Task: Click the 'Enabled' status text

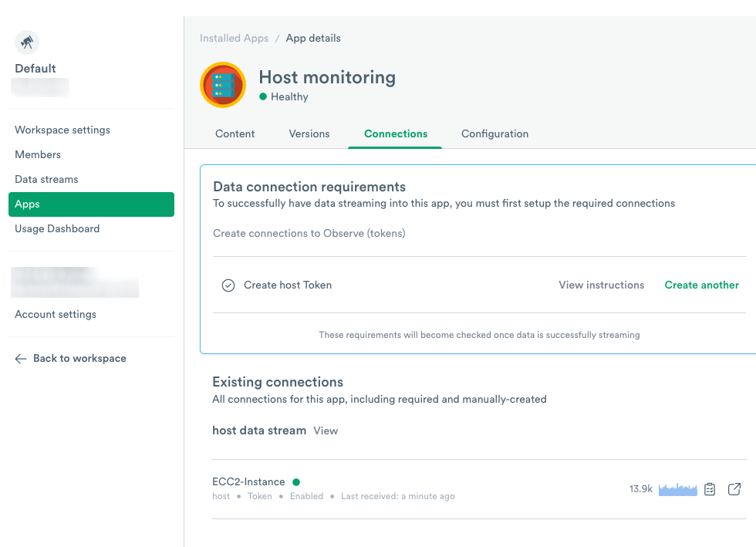Action: [x=307, y=496]
